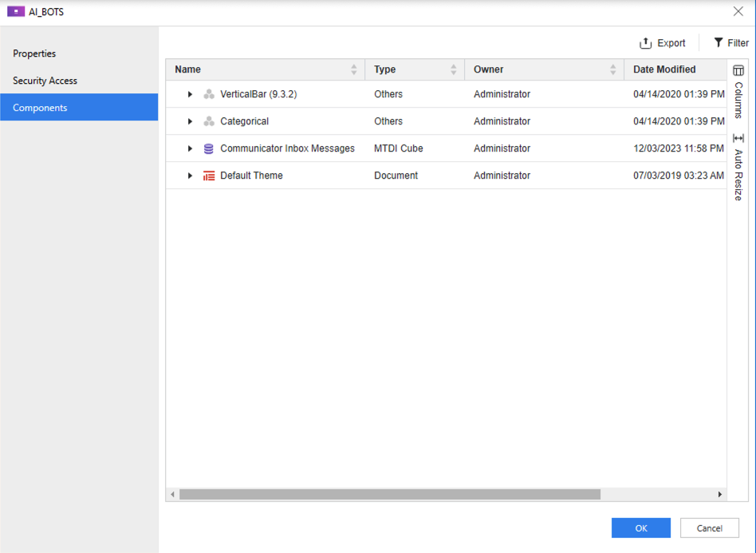756x553 pixels.
Task: Expand the Categorical row
Action: pyautogui.click(x=190, y=121)
